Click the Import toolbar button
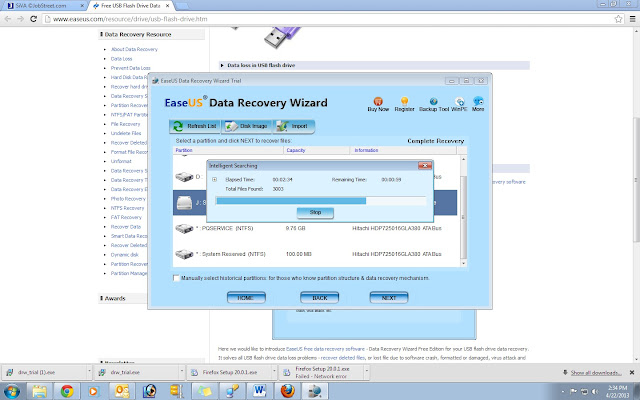Screen dimensions: 640x400 pos(293,126)
